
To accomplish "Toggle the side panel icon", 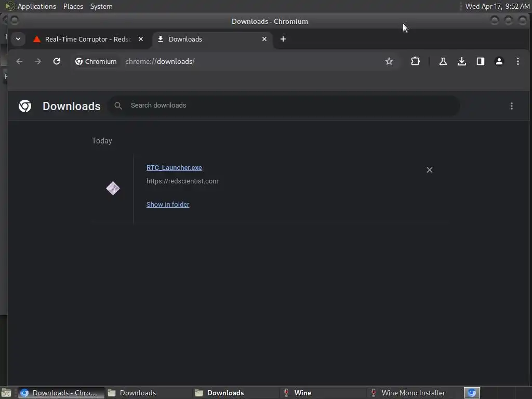I will (x=481, y=61).
